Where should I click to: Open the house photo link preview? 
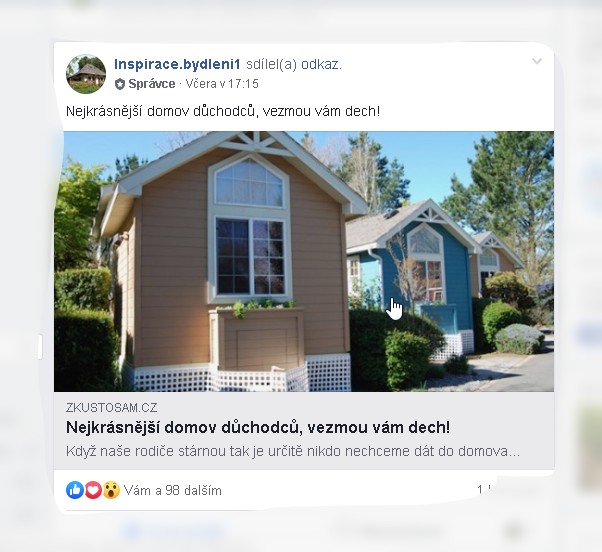click(x=304, y=261)
